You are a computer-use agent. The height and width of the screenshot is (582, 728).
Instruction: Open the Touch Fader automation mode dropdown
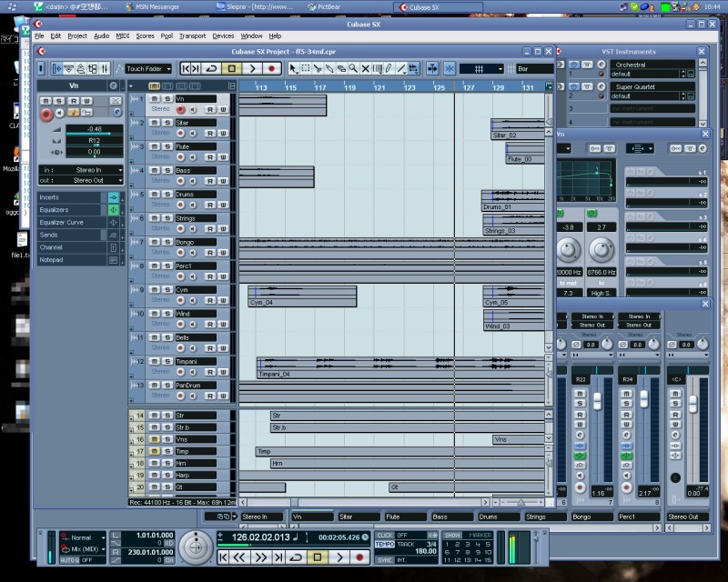click(148, 69)
